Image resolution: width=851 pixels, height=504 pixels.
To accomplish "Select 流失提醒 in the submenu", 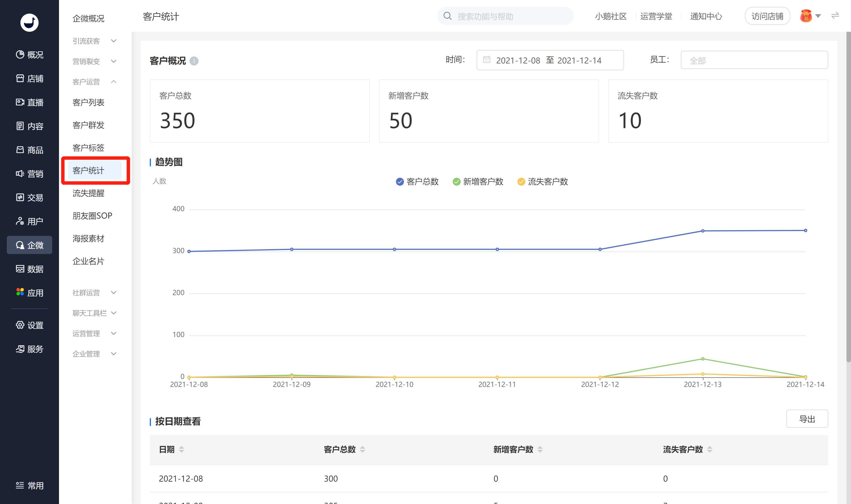I will click(x=89, y=193).
